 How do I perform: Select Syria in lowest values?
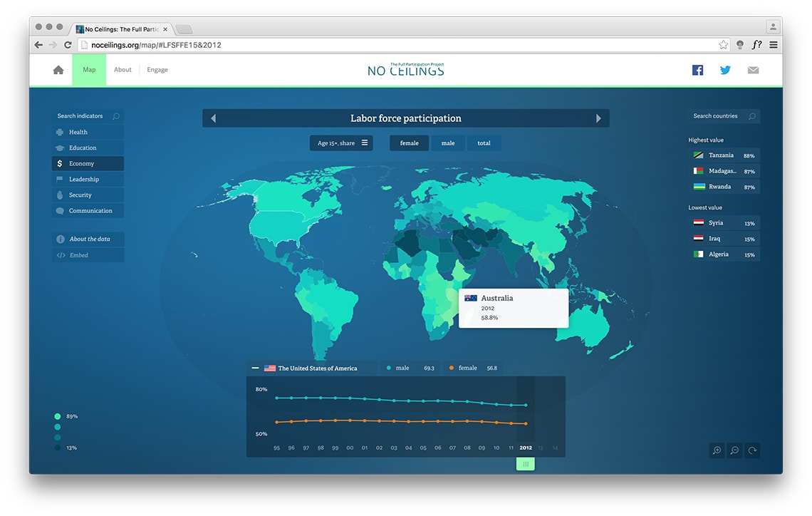pos(724,223)
